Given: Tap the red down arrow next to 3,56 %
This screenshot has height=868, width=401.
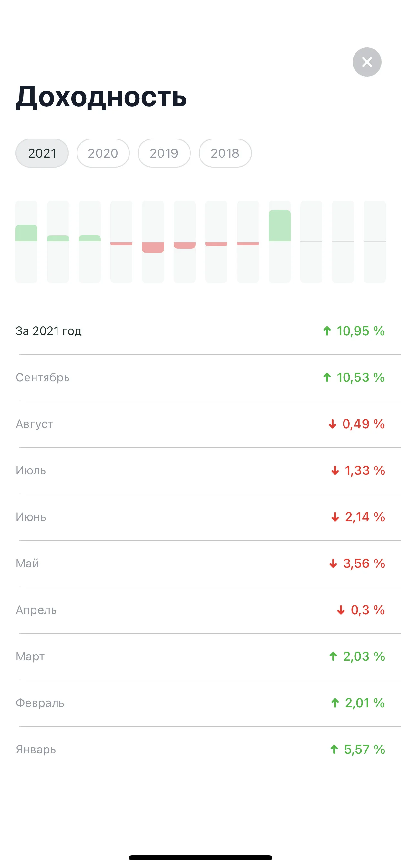Looking at the screenshot, I should [x=333, y=563].
